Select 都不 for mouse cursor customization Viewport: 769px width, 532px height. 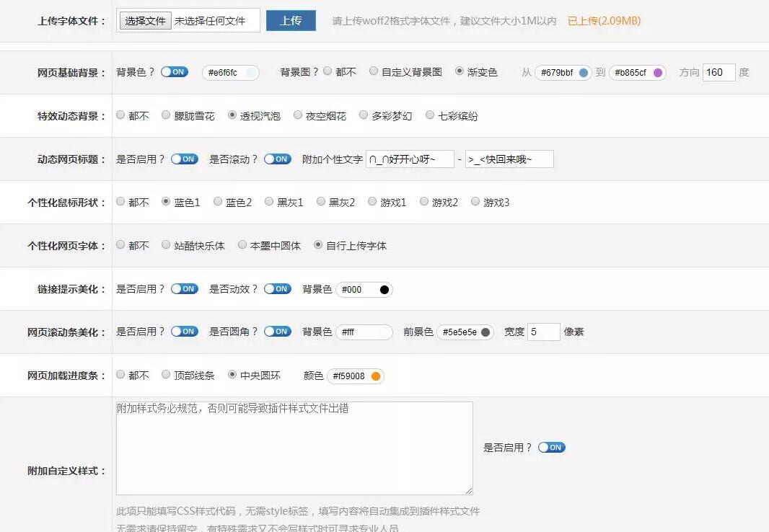click(x=120, y=202)
